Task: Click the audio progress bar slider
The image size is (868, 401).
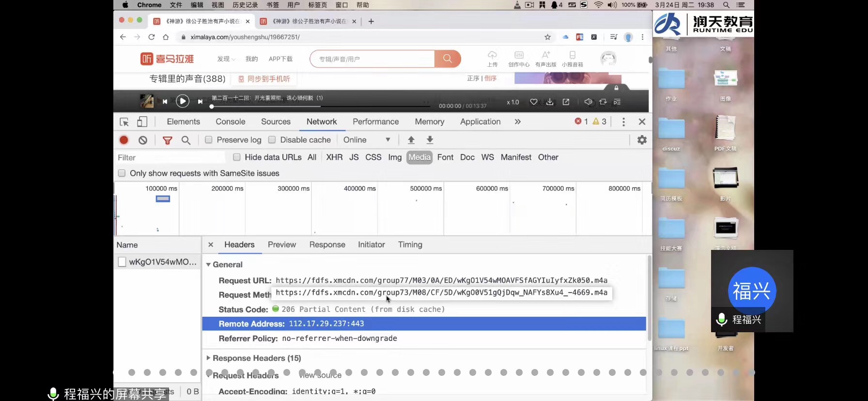Action: click(320, 107)
